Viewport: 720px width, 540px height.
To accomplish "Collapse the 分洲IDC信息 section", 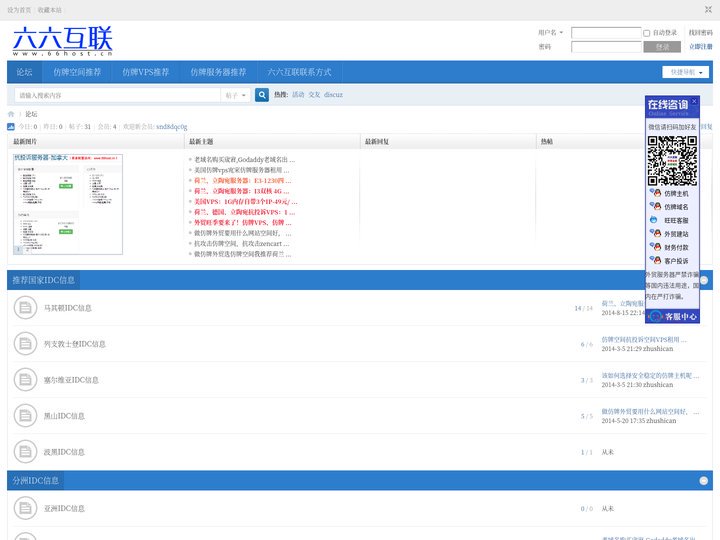I will click(x=703, y=480).
